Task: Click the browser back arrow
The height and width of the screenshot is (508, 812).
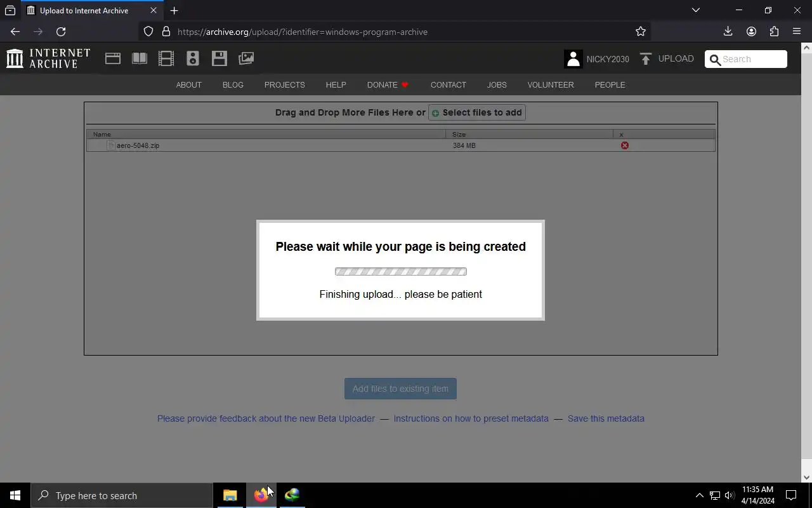Action: coord(15,31)
